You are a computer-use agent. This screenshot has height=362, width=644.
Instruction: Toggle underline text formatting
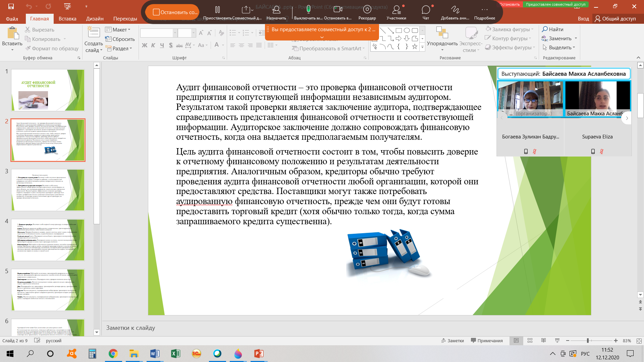point(162,45)
